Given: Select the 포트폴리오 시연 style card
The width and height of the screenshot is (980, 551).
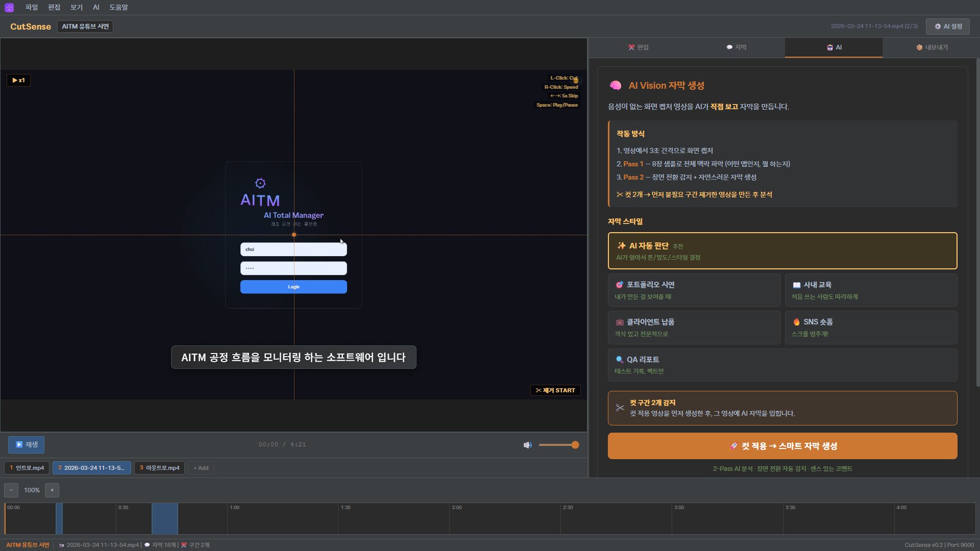Looking at the screenshot, I should (694, 290).
